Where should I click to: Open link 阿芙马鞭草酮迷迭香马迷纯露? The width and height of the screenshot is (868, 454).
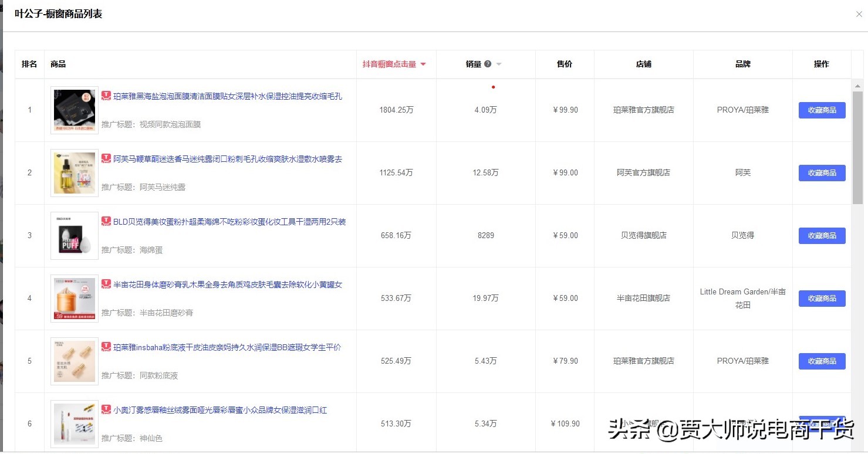click(228, 159)
